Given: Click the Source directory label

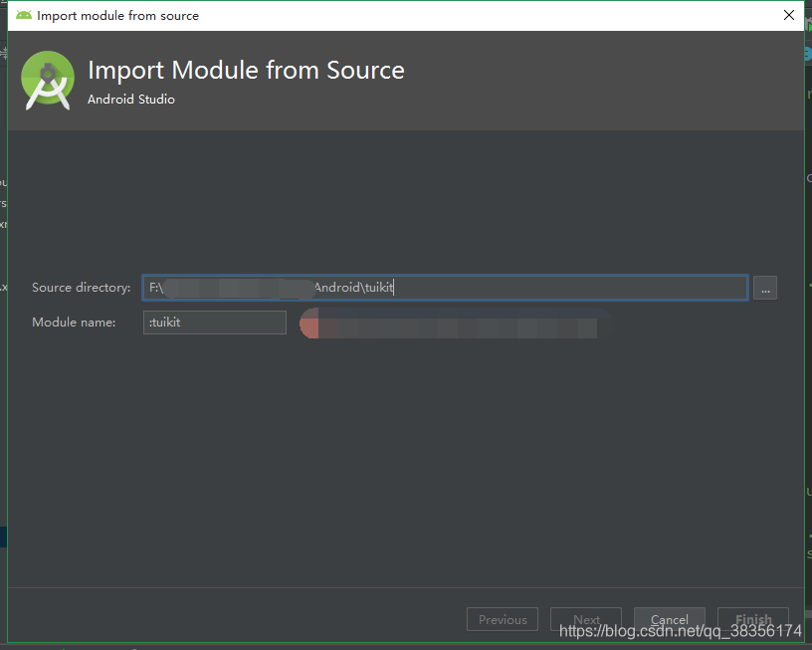Looking at the screenshot, I should [x=82, y=288].
